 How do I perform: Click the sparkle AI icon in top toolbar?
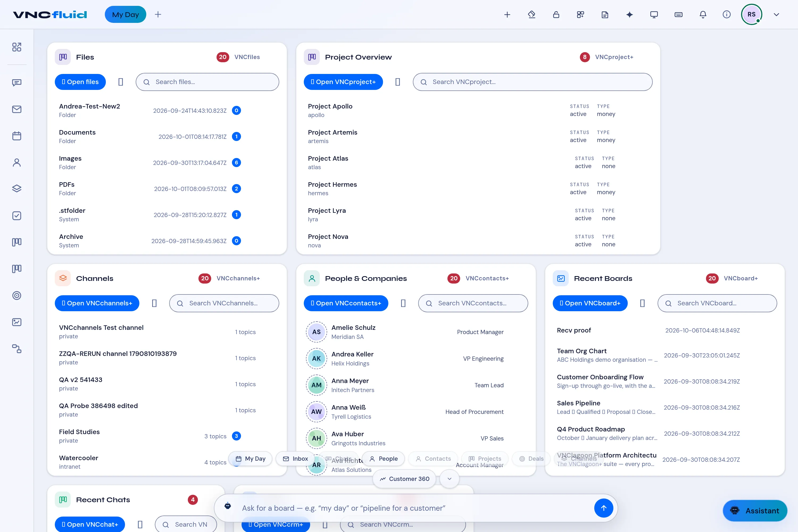[629, 15]
